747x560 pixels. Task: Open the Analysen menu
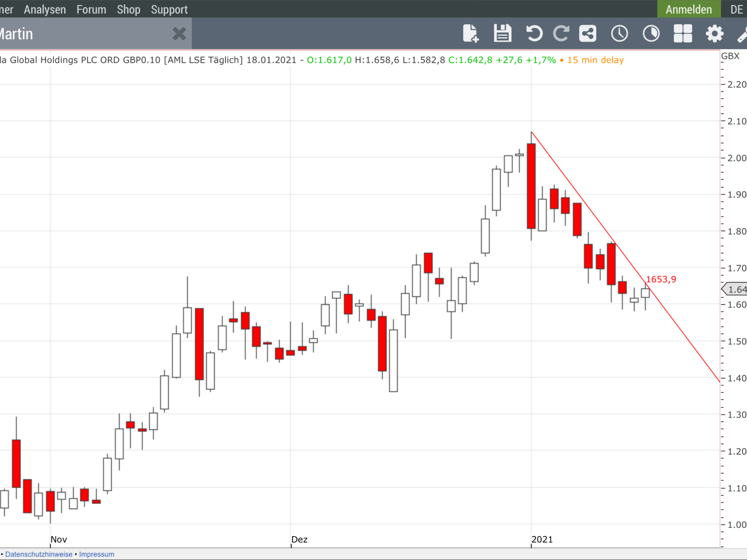45,9
